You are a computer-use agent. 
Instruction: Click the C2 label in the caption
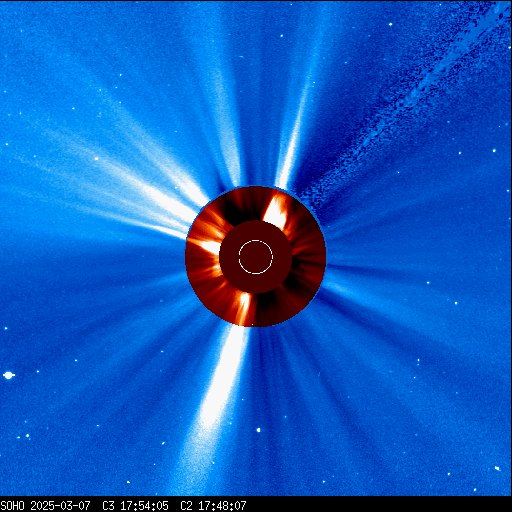click(186, 506)
